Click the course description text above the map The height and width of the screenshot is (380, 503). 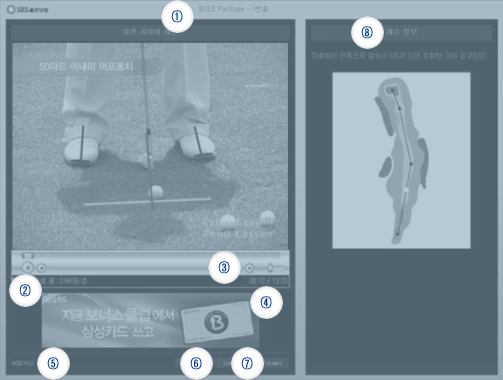(x=399, y=56)
